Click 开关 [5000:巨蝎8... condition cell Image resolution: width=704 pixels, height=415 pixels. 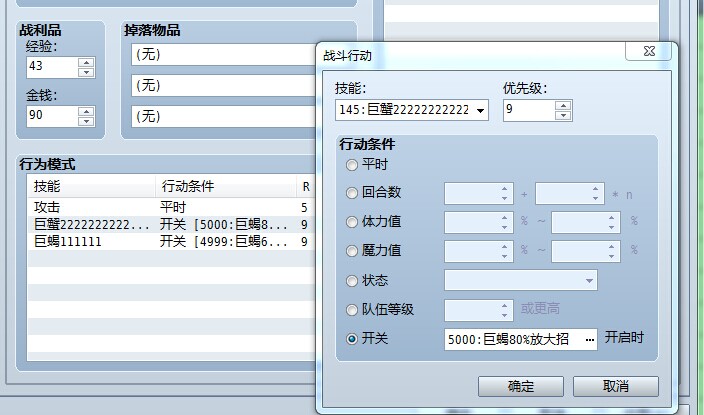pyautogui.click(x=224, y=224)
